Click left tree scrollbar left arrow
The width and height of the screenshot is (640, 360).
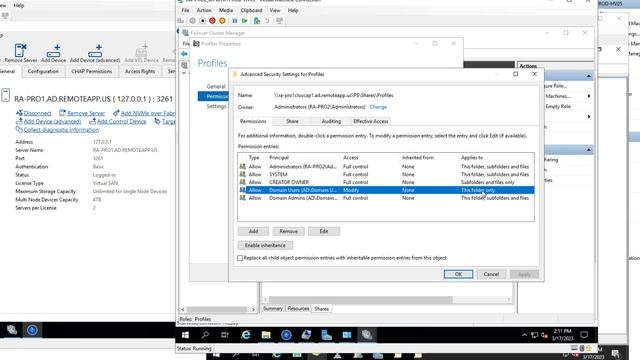(182, 309)
